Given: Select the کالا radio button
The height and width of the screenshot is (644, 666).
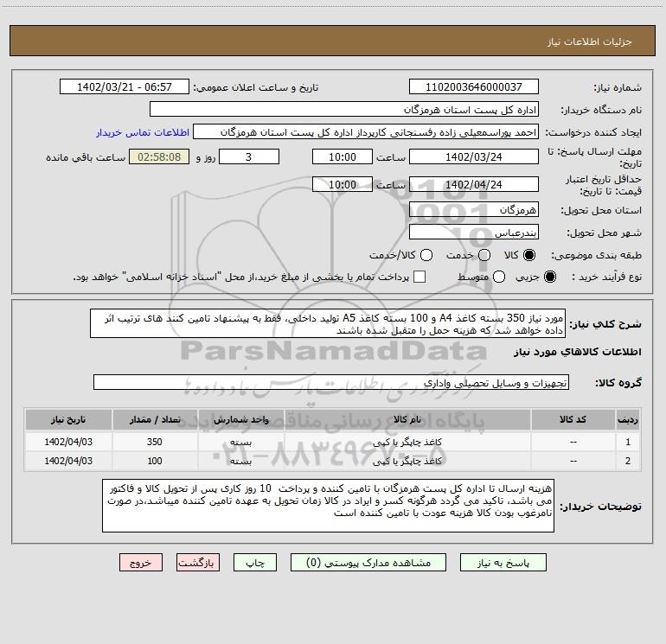Looking at the screenshot, I should (529, 255).
